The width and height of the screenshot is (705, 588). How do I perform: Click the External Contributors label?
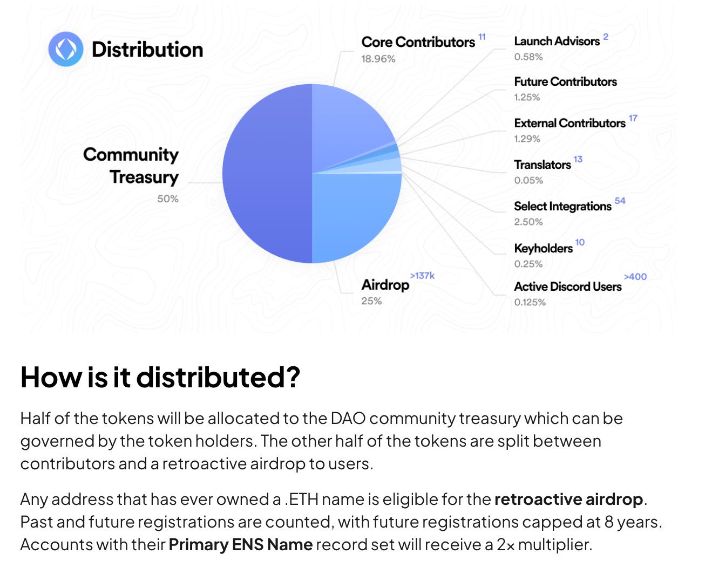[570, 124]
